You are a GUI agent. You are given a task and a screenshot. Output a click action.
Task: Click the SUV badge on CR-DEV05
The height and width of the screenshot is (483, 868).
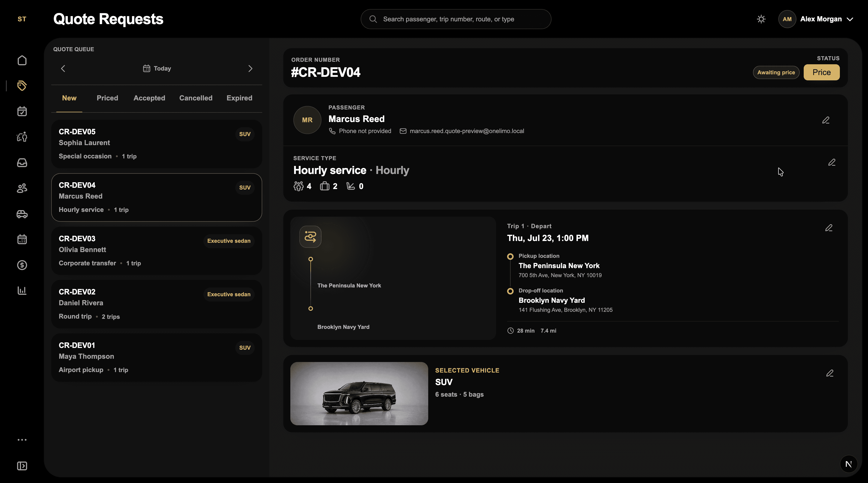tap(245, 134)
